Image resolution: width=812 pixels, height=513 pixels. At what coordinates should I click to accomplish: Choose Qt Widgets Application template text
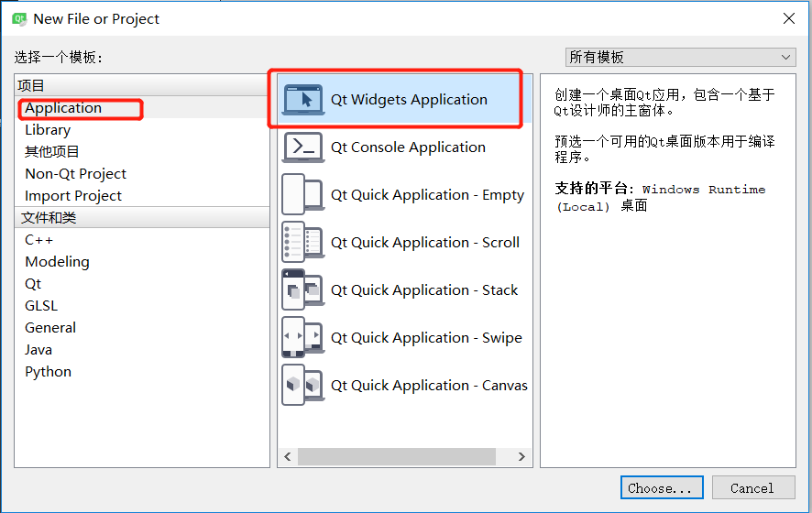tap(409, 99)
